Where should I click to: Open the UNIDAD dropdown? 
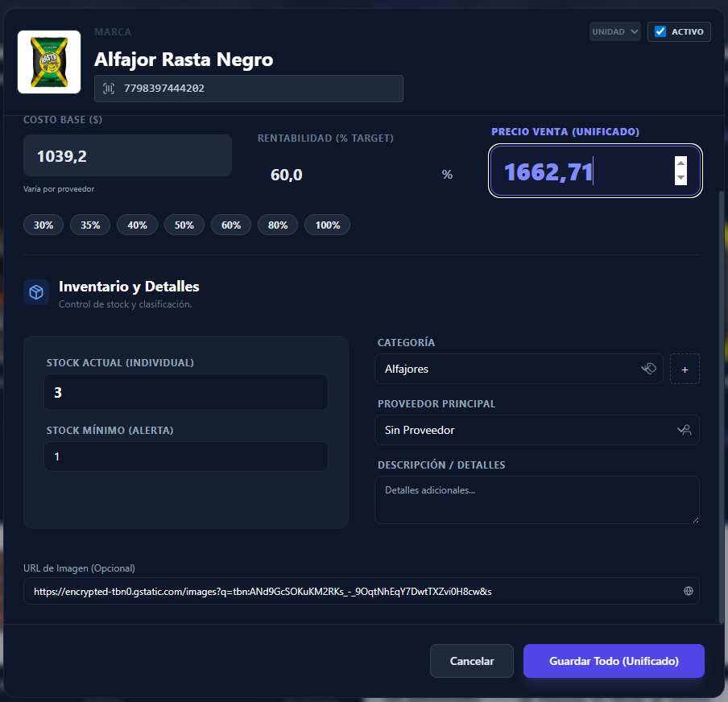(614, 31)
